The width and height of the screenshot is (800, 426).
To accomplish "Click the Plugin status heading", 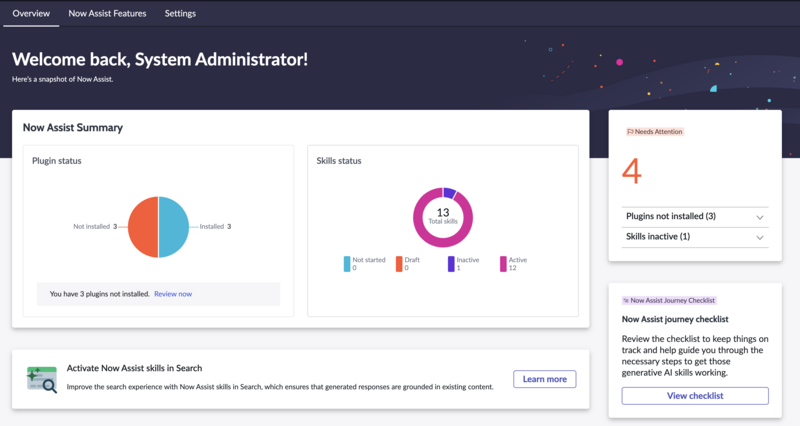I will click(x=57, y=161).
